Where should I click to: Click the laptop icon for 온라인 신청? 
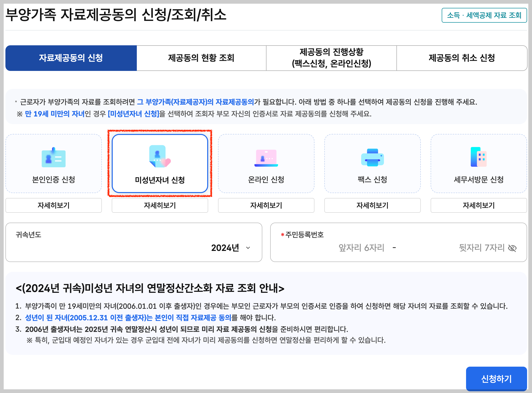[x=266, y=158]
